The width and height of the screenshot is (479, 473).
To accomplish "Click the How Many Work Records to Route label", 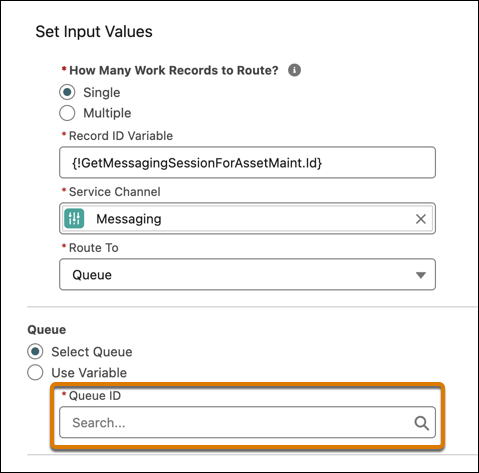I will (174, 70).
